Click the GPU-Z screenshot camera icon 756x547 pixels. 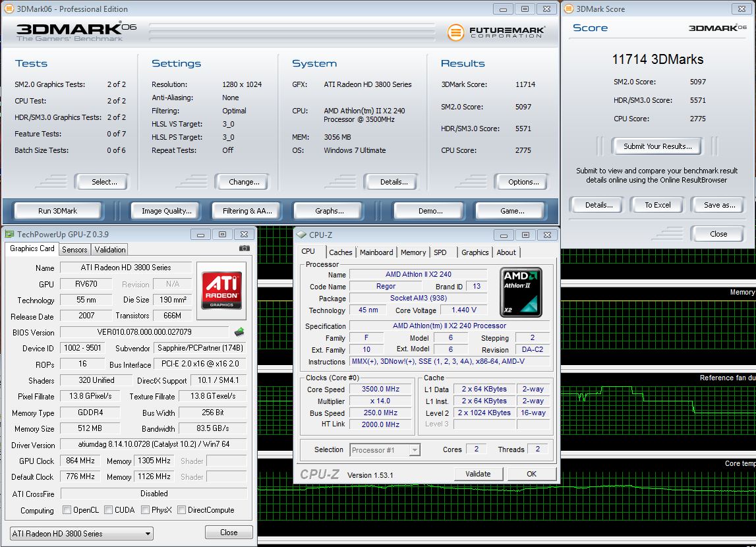point(245,248)
